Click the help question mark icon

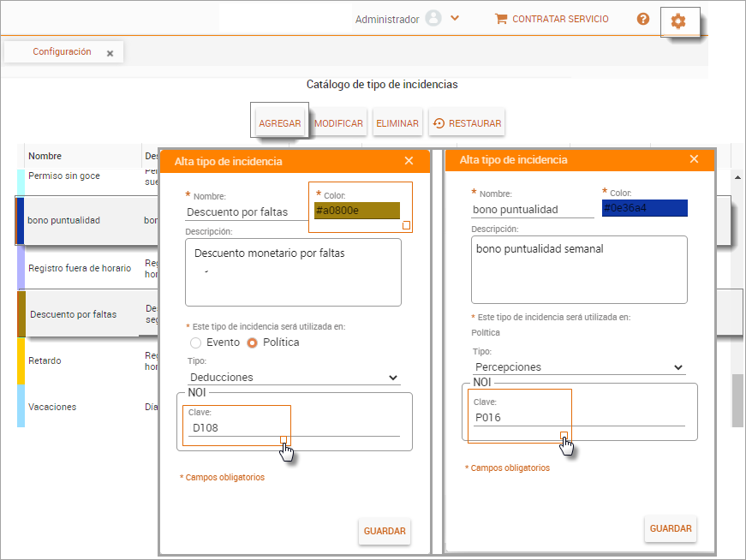[643, 19]
